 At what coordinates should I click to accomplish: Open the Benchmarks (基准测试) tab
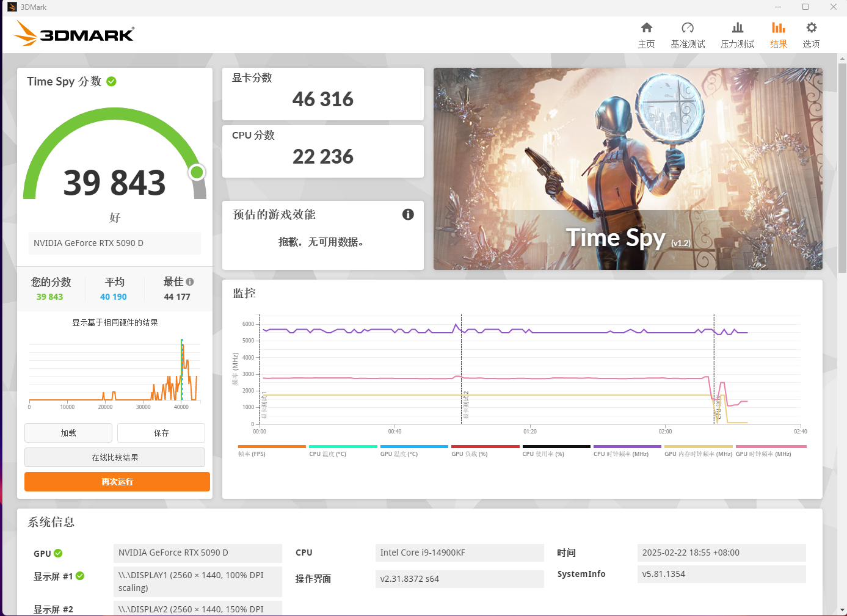(688, 35)
